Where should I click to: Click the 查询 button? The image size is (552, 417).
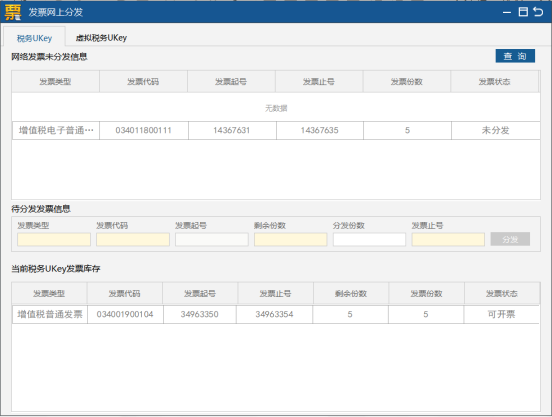tap(515, 56)
